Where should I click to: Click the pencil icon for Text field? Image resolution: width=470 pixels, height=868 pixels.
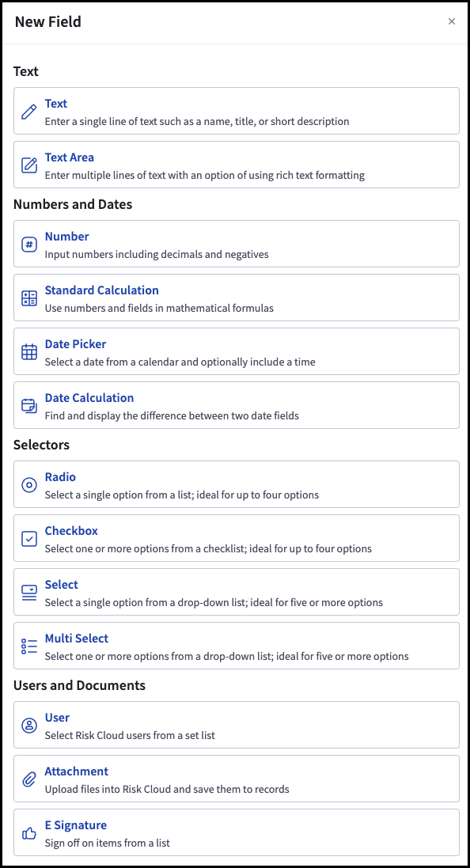(x=28, y=112)
